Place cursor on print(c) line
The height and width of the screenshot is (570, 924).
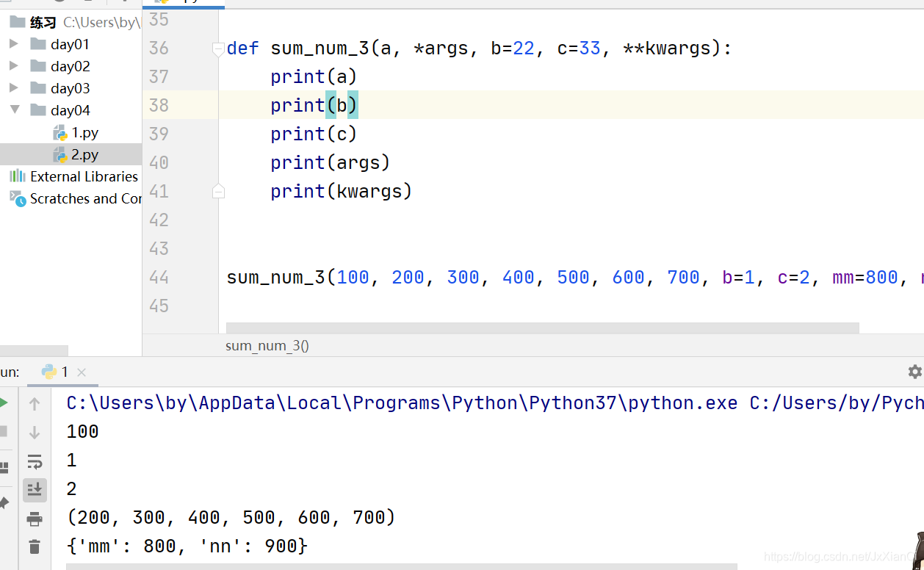coord(314,134)
